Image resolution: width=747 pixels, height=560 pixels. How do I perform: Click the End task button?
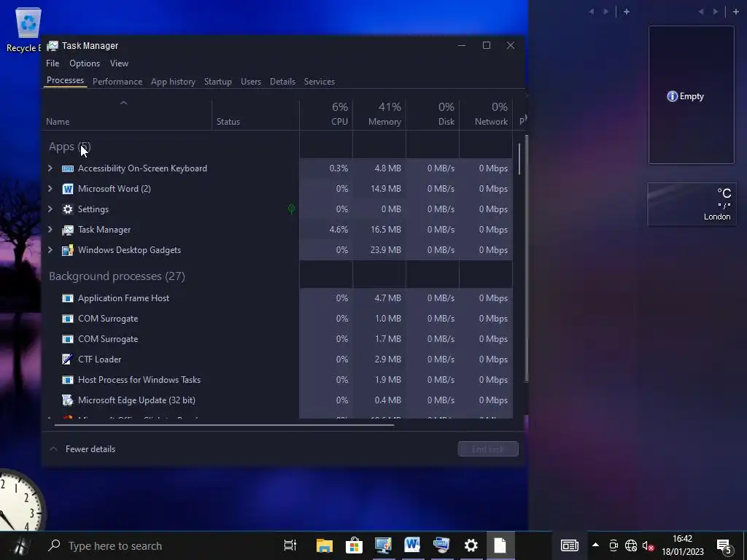[x=488, y=449]
